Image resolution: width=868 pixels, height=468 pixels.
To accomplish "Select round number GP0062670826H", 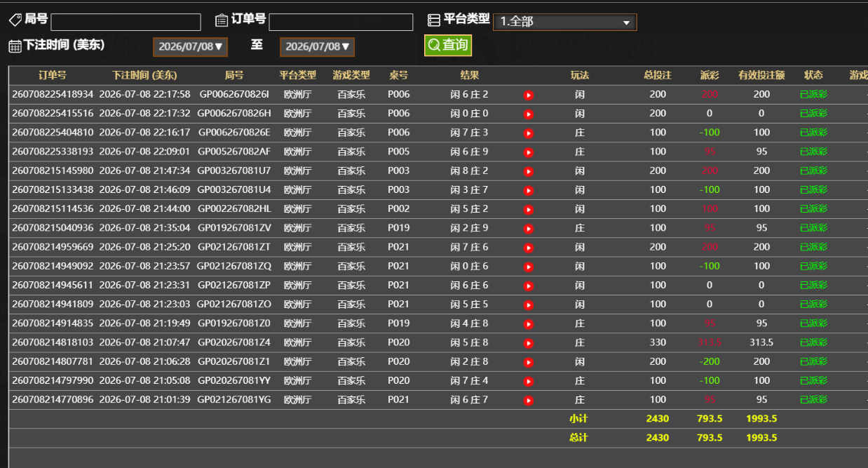I will pyautogui.click(x=234, y=113).
